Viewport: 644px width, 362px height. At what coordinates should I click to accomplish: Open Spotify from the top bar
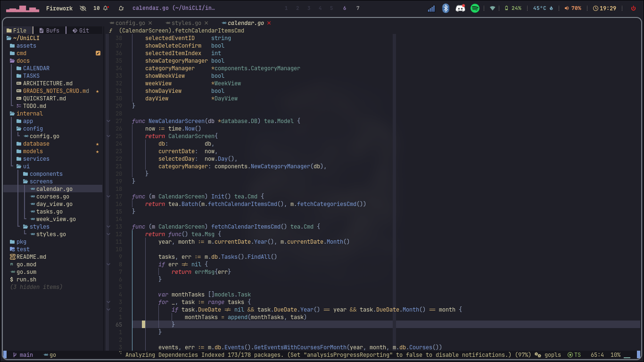tap(475, 8)
